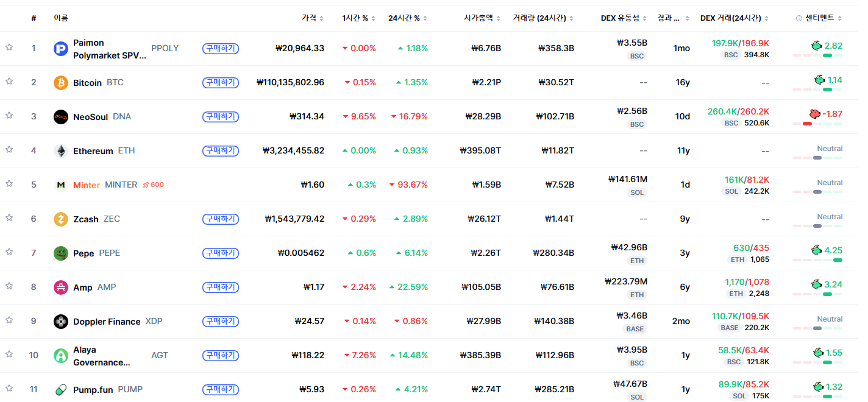The height and width of the screenshot is (402, 868).
Task: Star Paimon Polymarket SPV to watchlist
Action: (x=9, y=48)
